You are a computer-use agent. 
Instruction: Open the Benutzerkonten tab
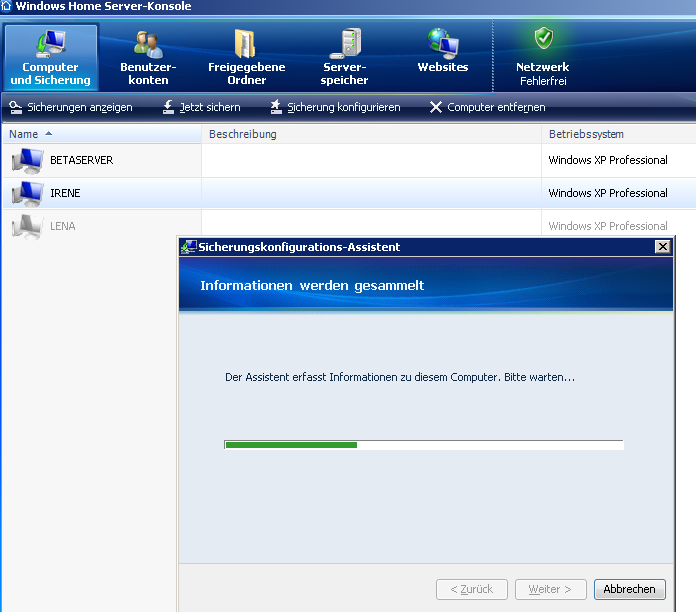148,57
